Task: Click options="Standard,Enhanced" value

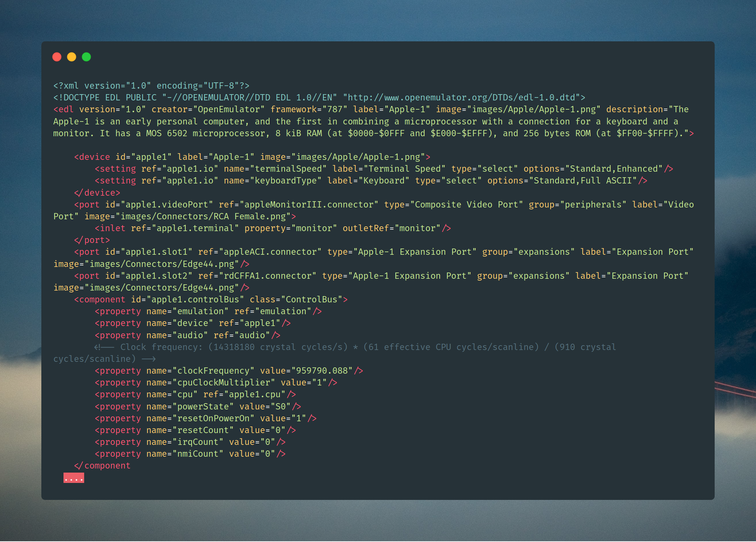Action: point(593,169)
